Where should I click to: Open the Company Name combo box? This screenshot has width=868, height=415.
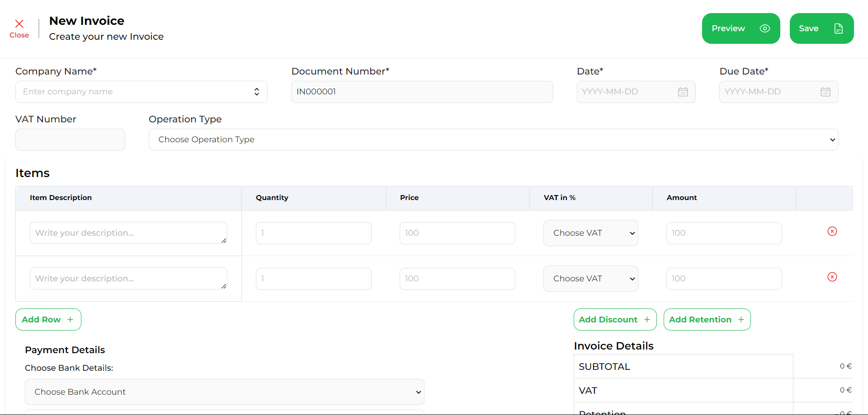click(x=142, y=92)
